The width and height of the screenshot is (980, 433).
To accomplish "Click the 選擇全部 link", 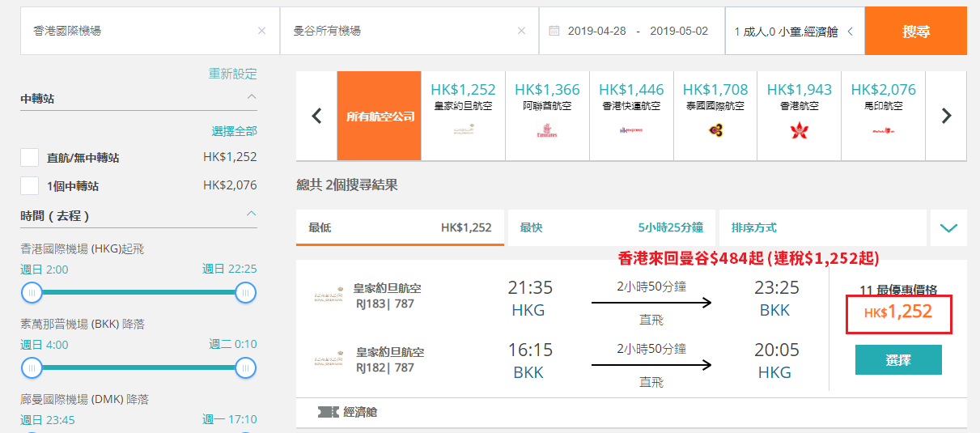I will (235, 131).
